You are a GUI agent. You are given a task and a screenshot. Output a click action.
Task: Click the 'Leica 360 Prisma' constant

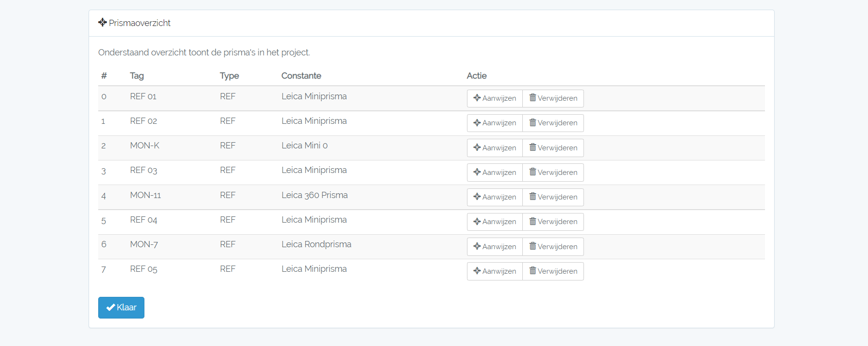coord(314,195)
